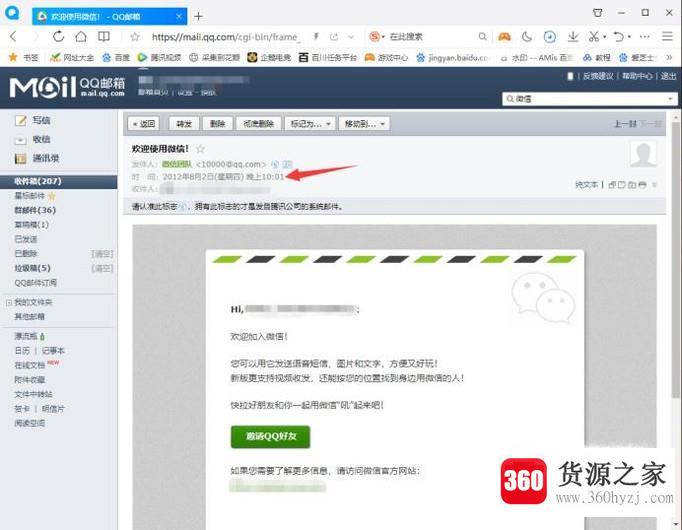The height and width of the screenshot is (530, 682).
Task: Open the 日历 calendar link
Action: click(22, 351)
